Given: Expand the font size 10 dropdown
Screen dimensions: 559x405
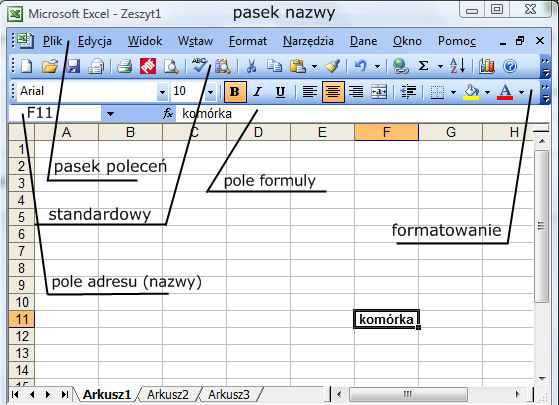Looking at the screenshot, I should tap(210, 92).
